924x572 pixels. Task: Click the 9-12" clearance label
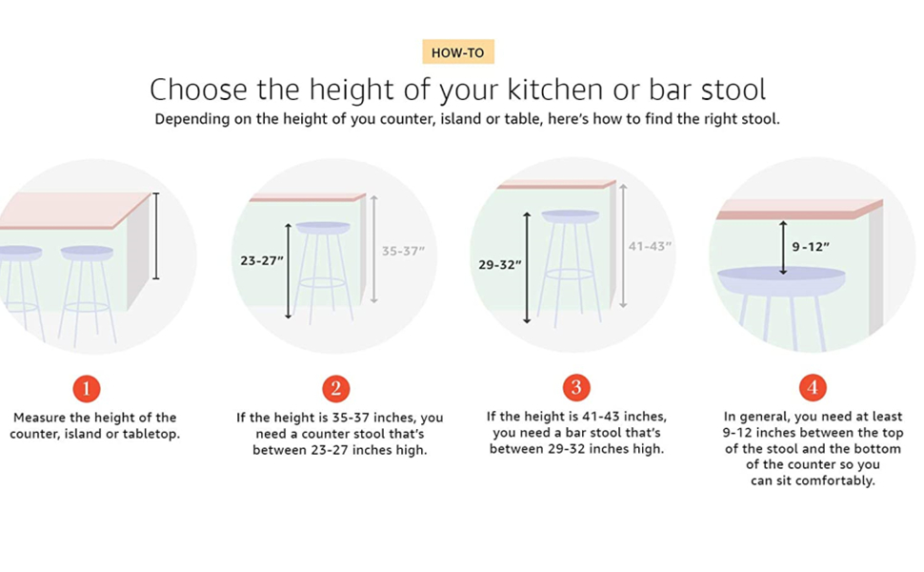point(811,247)
